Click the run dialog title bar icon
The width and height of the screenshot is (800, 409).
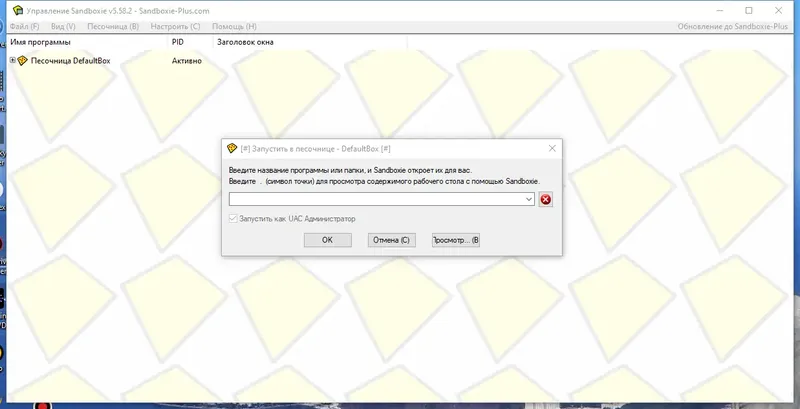tap(232, 148)
